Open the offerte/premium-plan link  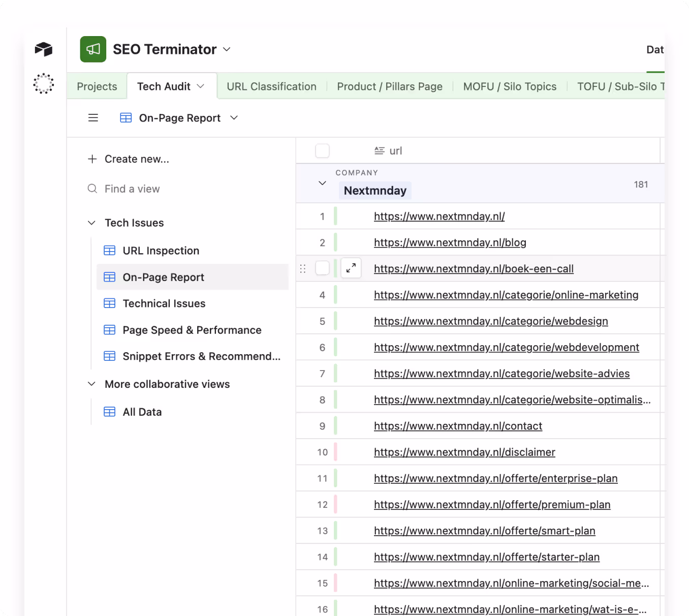(x=492, y=505)
